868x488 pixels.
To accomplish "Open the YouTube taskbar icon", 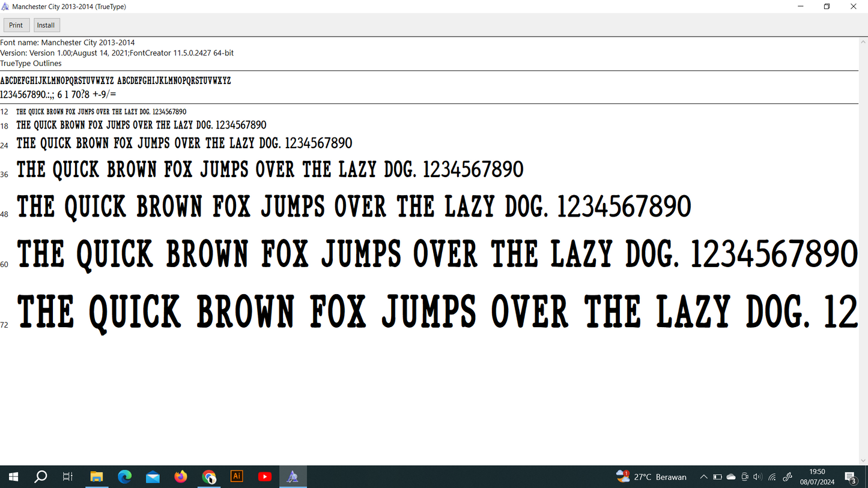I will tap(264, 477).
